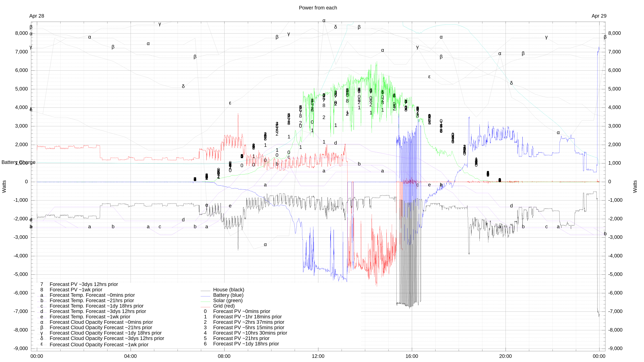Click 'Forecast Temp. Forecast ~0mins prior' legend entry
This screenshot has height=362, width=644.
coord(92,295)
